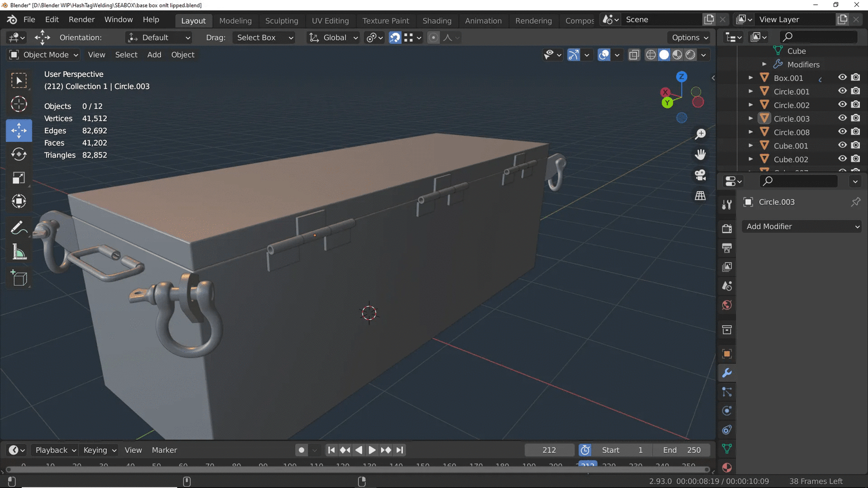Switch to material preview shading
The width and height of the screenshot is (868, 488).
point(677,55)
